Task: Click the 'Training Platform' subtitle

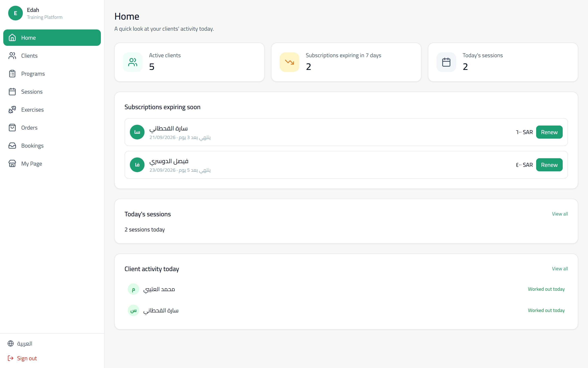Action: (x=45, y=17)
